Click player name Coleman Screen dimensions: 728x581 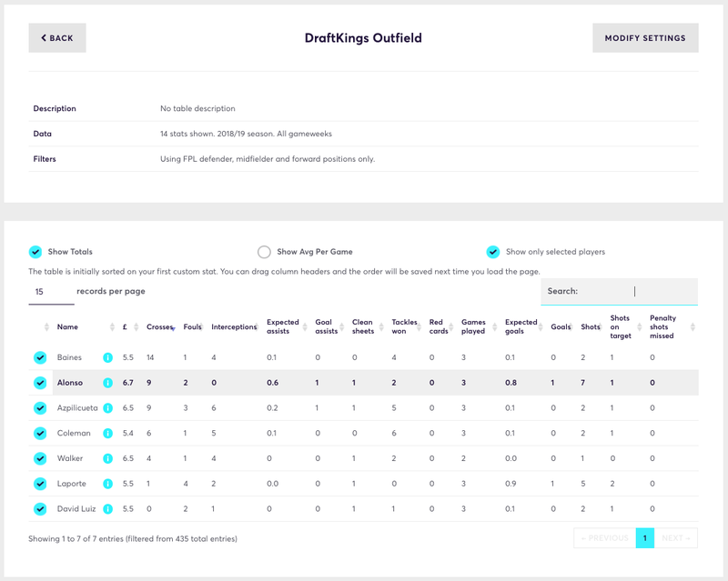[x=74, y=433]
